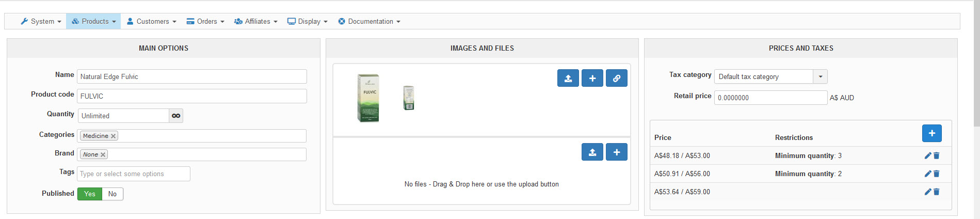Click the upload file button in files area

(592, 152)
